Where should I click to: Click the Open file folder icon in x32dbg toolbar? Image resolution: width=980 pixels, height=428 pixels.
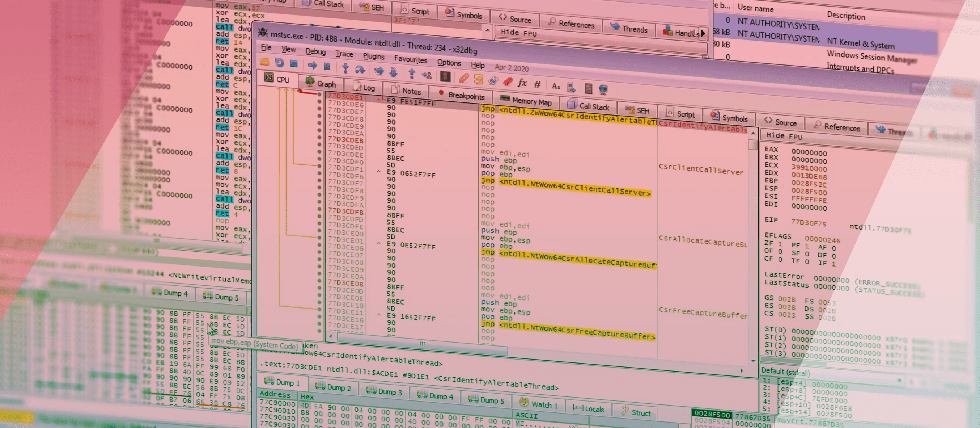pyautogui.click(x=265, y=62)
